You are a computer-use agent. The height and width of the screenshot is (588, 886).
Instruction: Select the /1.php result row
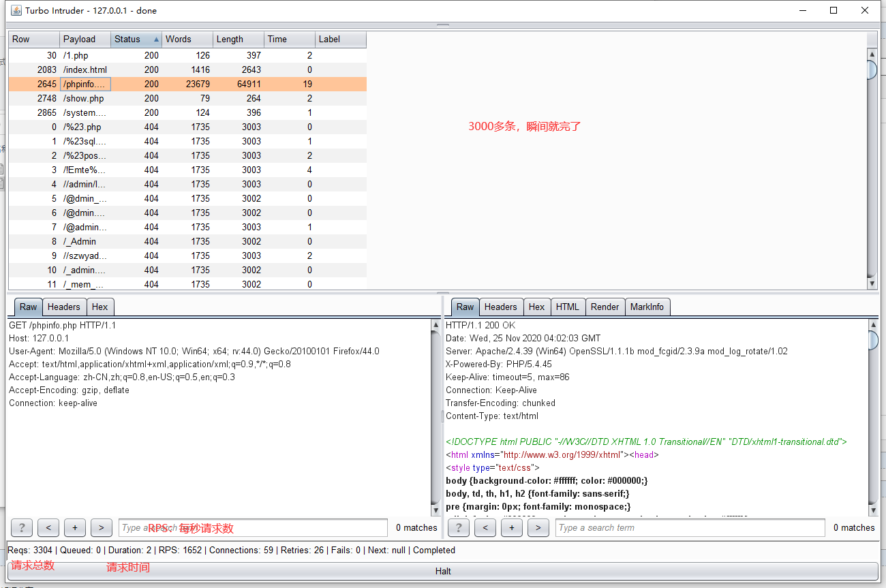[x=187, y=55]
